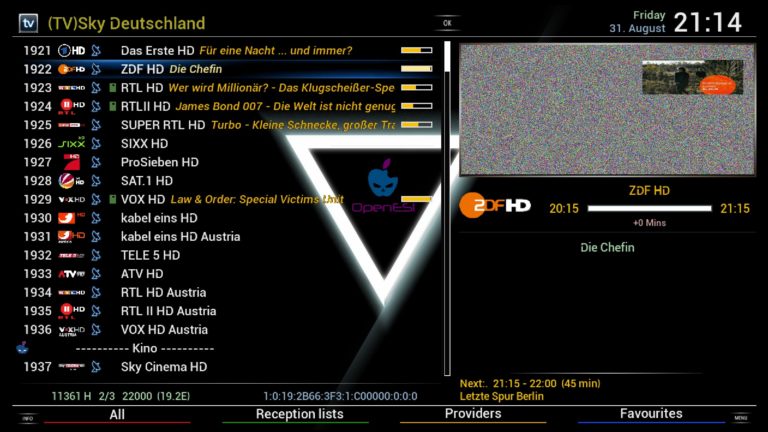Click the kabel eins HD logo in row 1930

[x=72, y=218]
